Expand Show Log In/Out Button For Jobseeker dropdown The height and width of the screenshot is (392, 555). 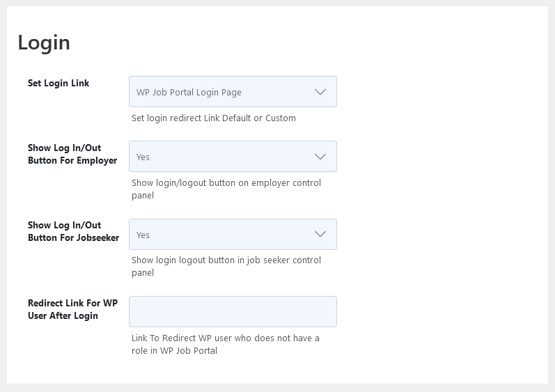pos(233,234)
